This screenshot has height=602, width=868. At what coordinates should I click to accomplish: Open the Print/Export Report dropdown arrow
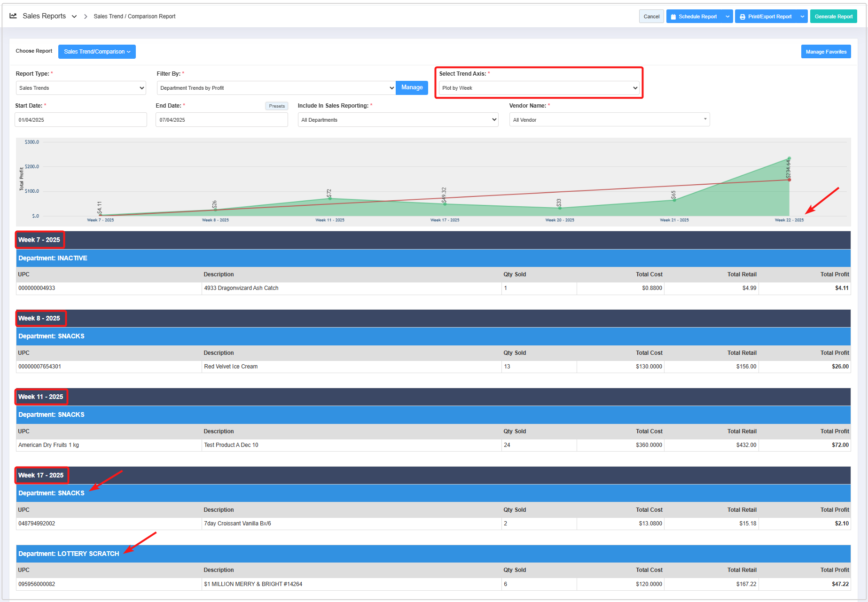[x=802, y=16]
